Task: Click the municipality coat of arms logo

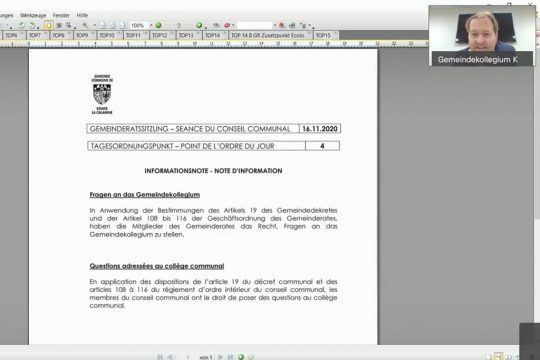Action: pos(102,94)
